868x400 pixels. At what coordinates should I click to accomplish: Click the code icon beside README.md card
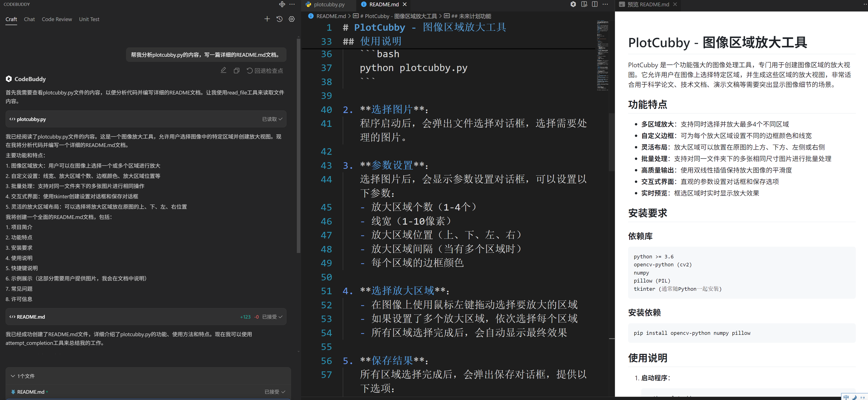coord(12,317)
